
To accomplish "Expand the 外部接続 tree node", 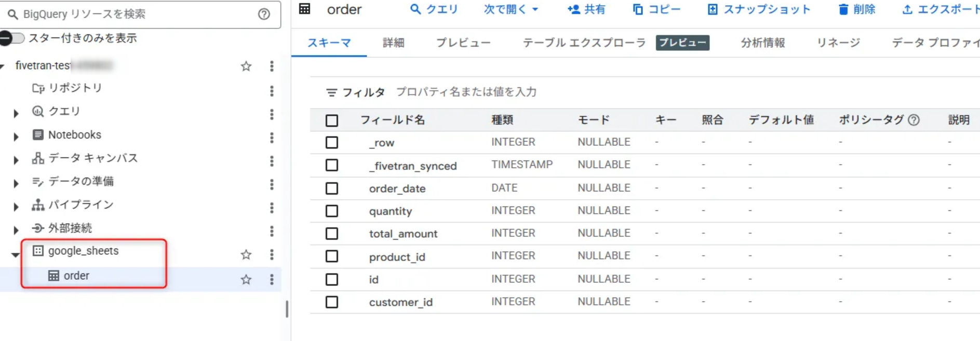I will [16, 230].
